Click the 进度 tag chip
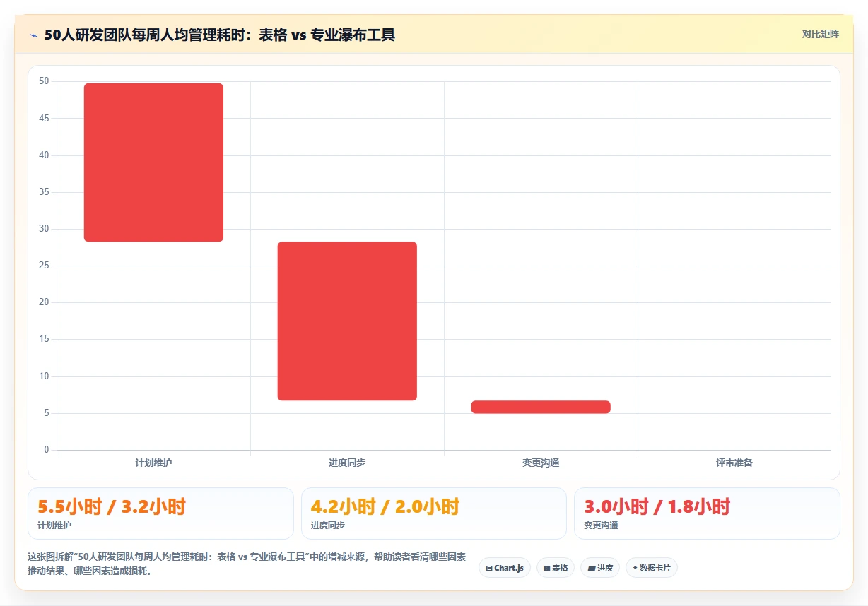868x606 pixels. point(600,568)
